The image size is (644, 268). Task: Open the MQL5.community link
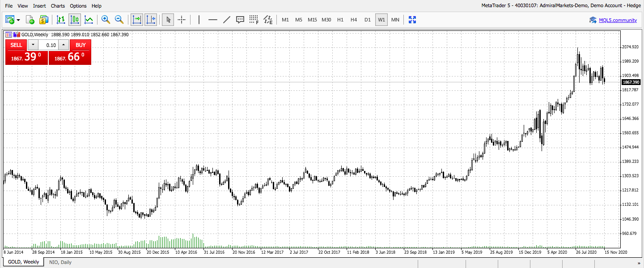click(618, 20)
